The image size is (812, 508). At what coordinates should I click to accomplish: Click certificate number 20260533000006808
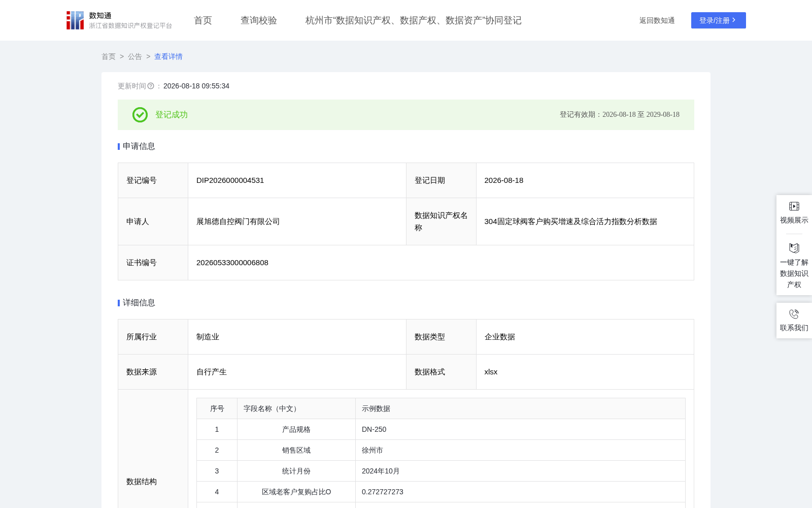[232, 263]
